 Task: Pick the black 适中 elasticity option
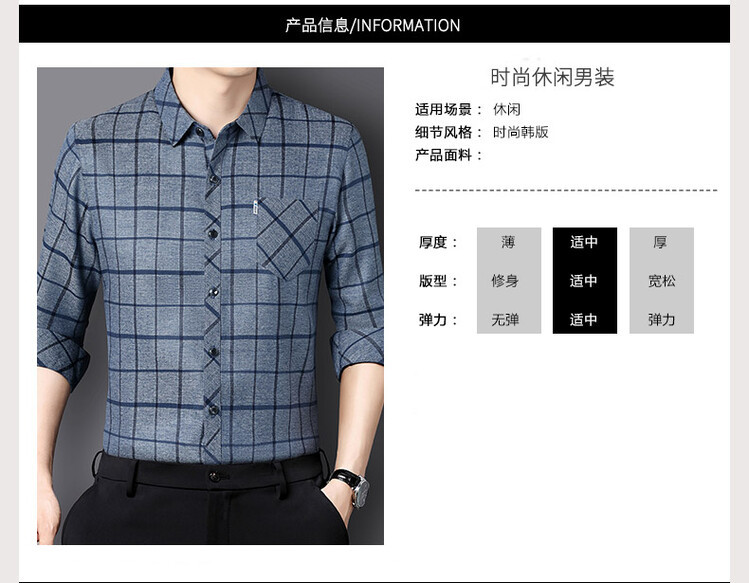[585, 319]
